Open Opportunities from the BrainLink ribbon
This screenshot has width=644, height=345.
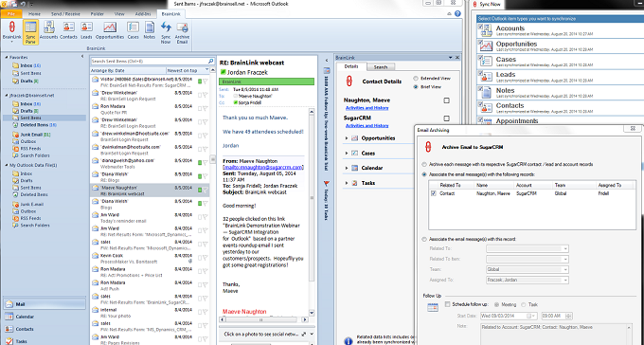click(x=110, y=31)
